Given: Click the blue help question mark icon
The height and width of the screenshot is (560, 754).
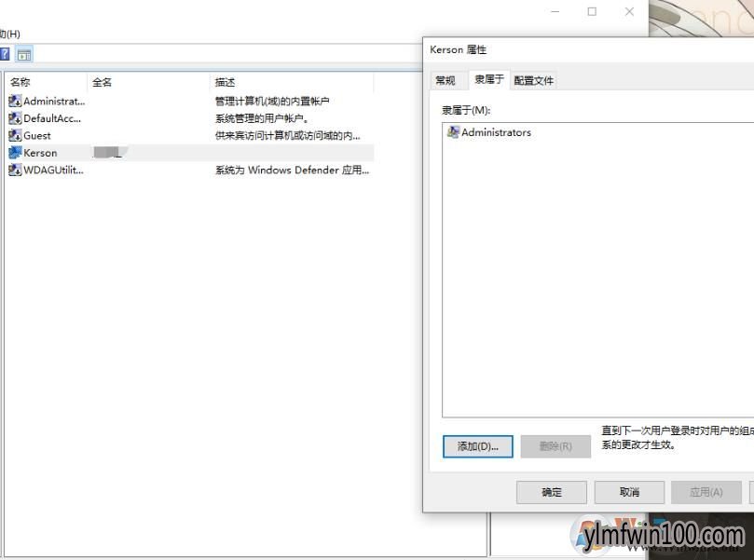Looking at the screenshot, I should [x=5, y=54].
